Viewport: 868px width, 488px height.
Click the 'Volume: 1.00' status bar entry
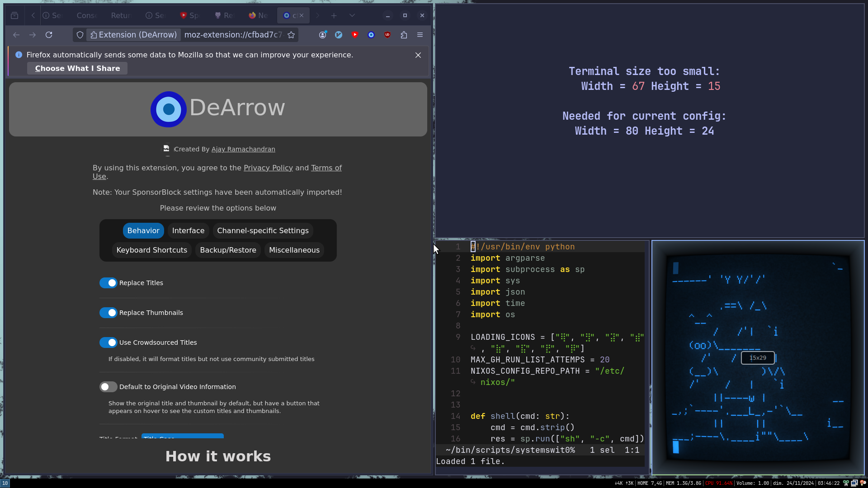(752, 483)
